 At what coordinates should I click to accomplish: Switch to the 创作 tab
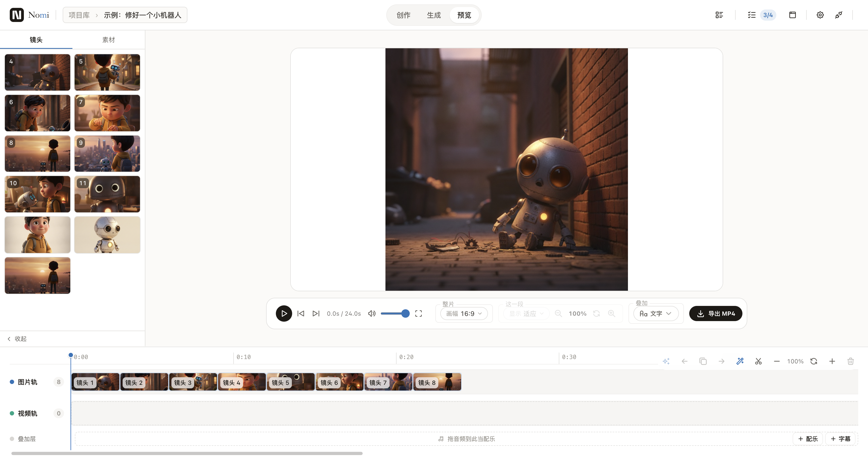(403, 15)
